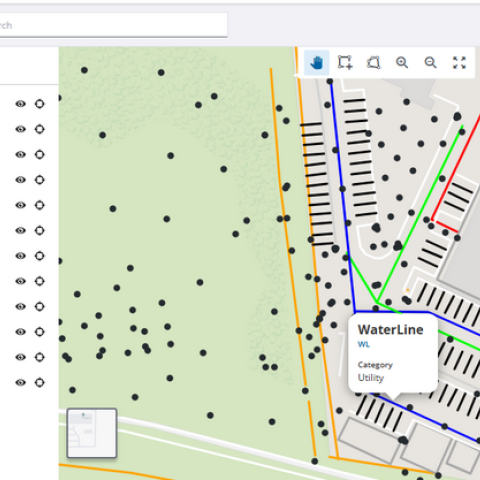Screen dimensions: 480x480
Task: Click the Category label in popup
Action: pyautogui.click(x=375, y=365)
